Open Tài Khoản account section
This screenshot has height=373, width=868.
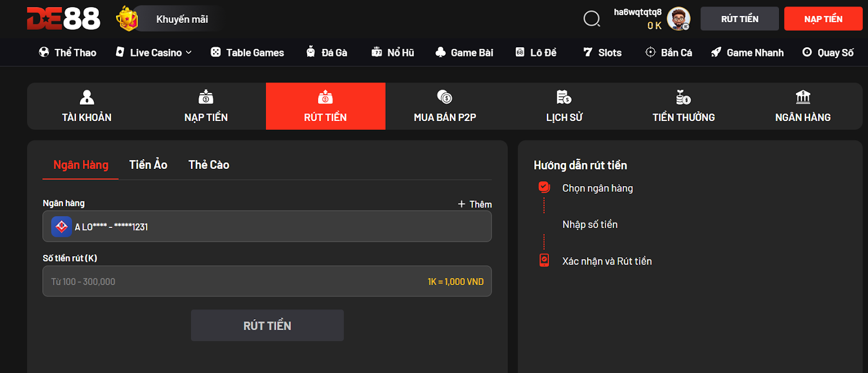point(87,106)
